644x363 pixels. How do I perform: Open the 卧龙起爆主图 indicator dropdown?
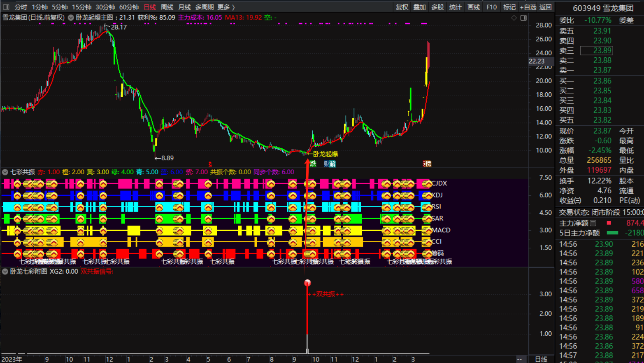(71, 18)
